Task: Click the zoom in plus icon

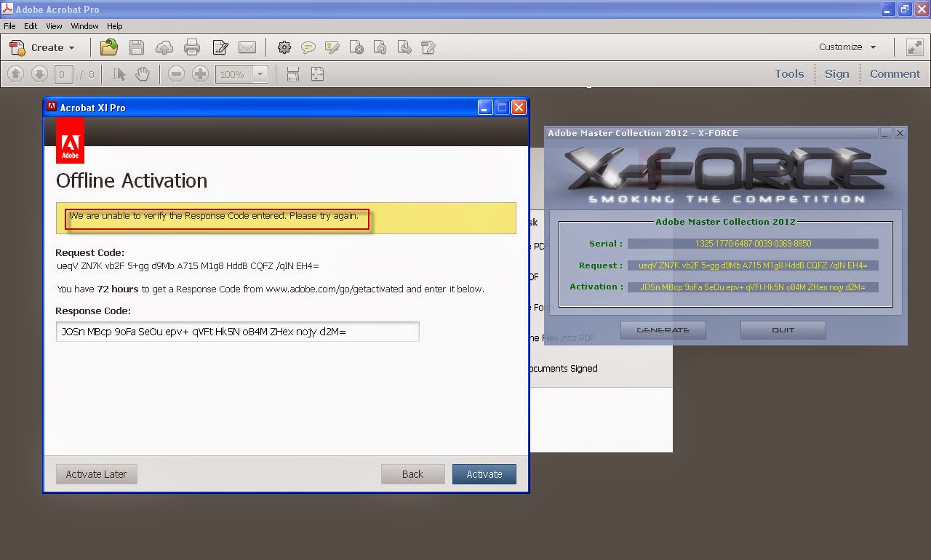Action: pyautogui.click(x=200, y=73)
